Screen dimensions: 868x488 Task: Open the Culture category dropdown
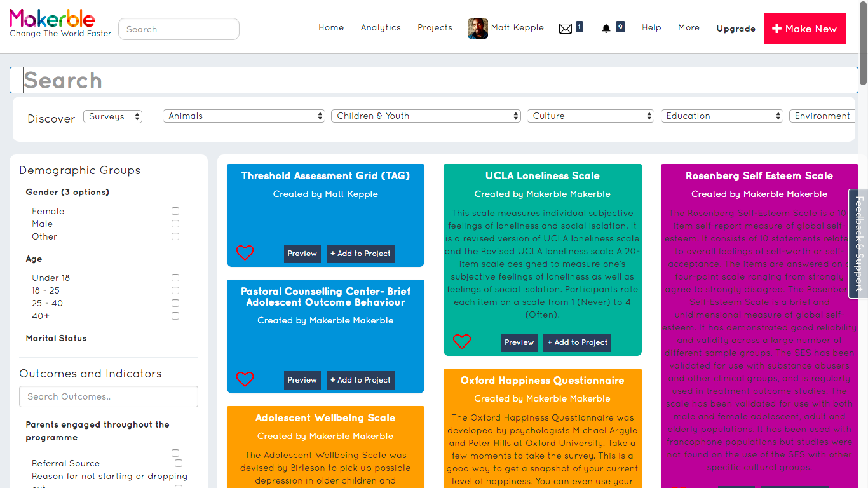point(590,116)
